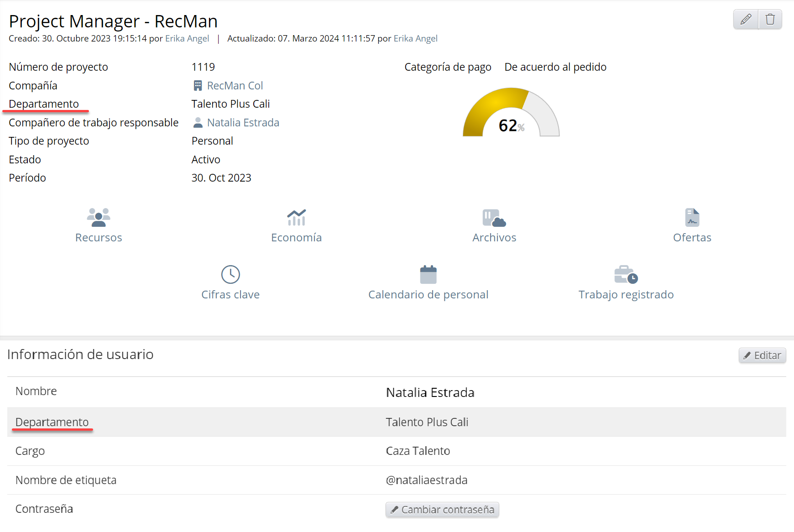Open the Recursos people icon
794x532 pixels.
tap(99, 217)
